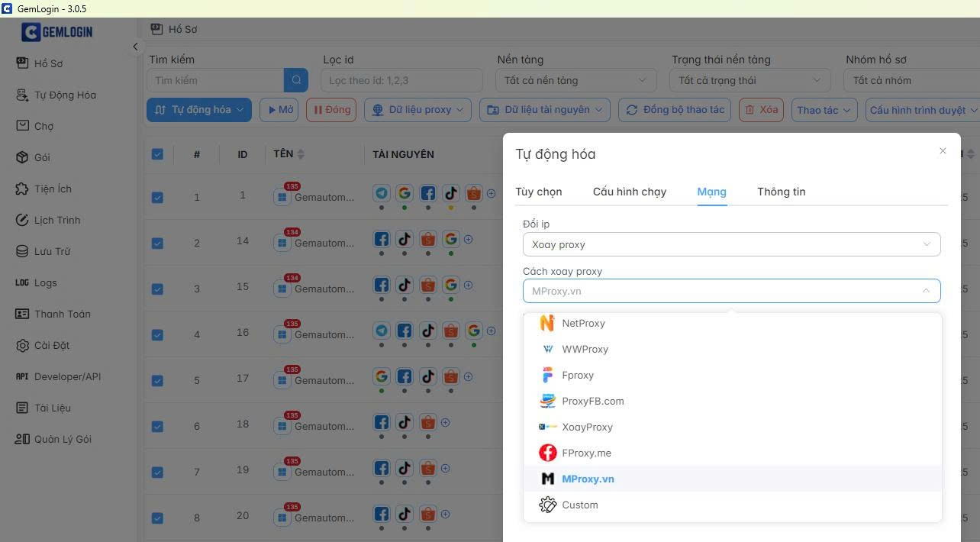Open the Đổi ip Xoay proxy dropdown
The image size is (980, 542).
click(731, 244)
